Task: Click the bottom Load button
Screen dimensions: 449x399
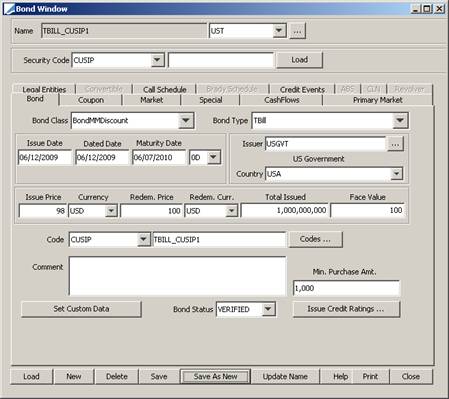Action: 31,376
